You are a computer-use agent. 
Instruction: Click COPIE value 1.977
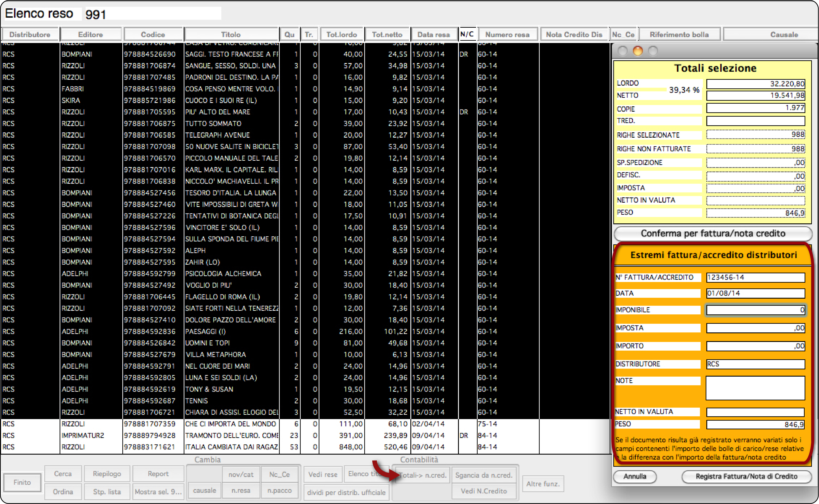click(x=755, y=108)
